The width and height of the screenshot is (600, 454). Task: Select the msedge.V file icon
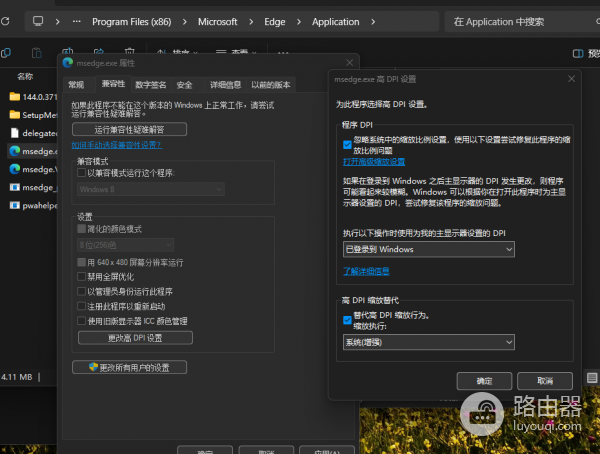pos(15,169)
